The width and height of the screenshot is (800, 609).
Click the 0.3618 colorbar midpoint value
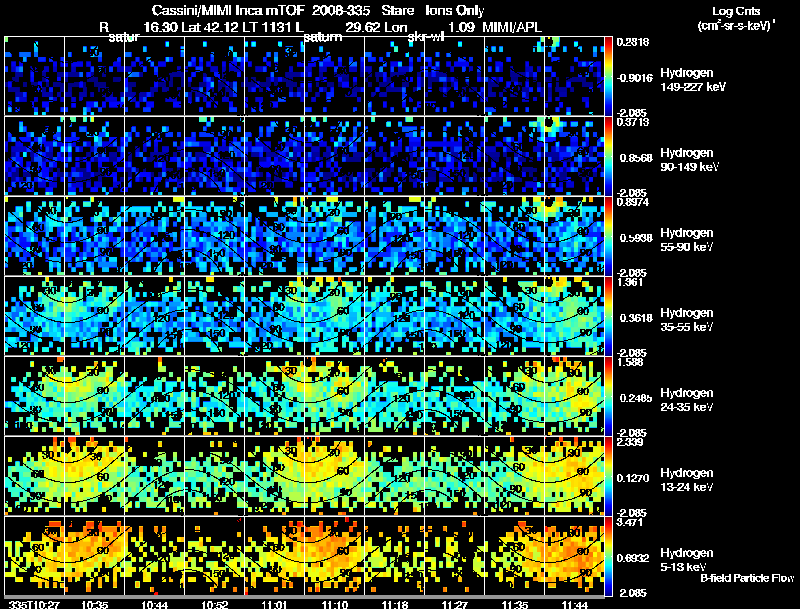coord(636,318)
